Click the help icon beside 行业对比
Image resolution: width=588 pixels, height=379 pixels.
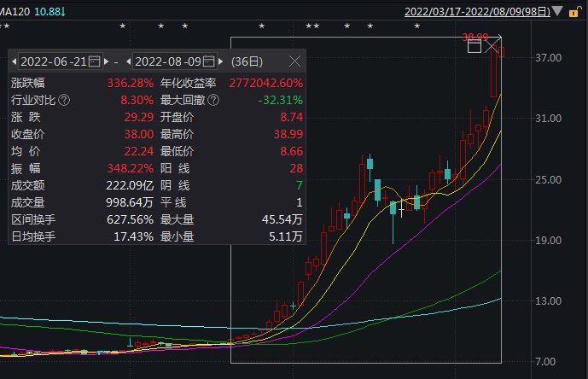point(65,101)
